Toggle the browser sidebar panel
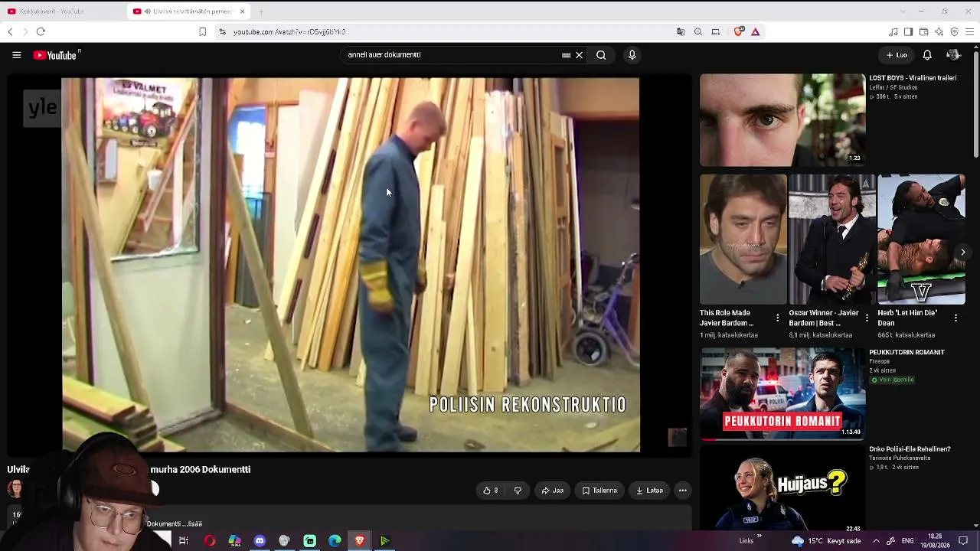 click(908, 31)
